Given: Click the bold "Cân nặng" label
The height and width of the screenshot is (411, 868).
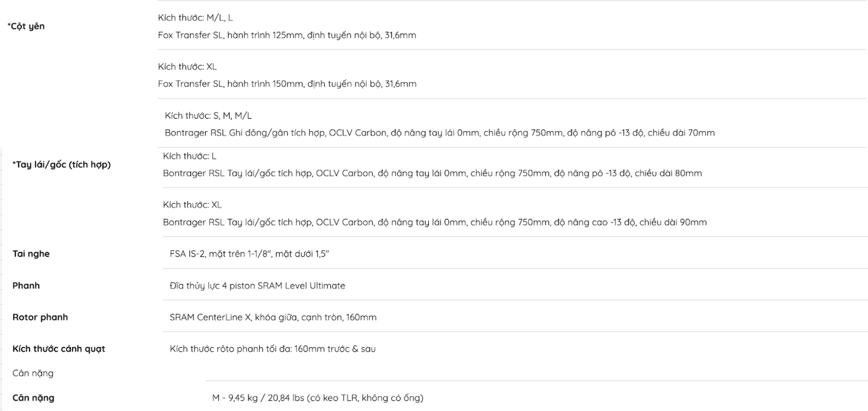Looking at the screenshot, I should (x=33, y=397).
